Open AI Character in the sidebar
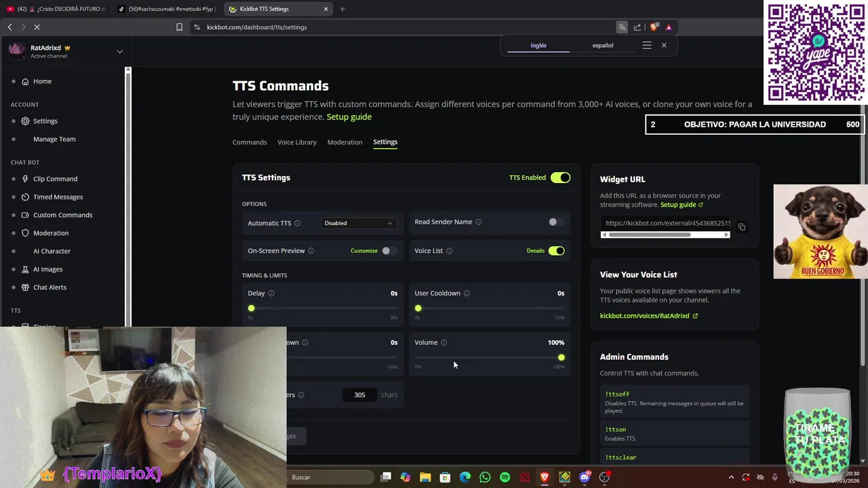This screenshot has height=488, width=868. [52, 251]
